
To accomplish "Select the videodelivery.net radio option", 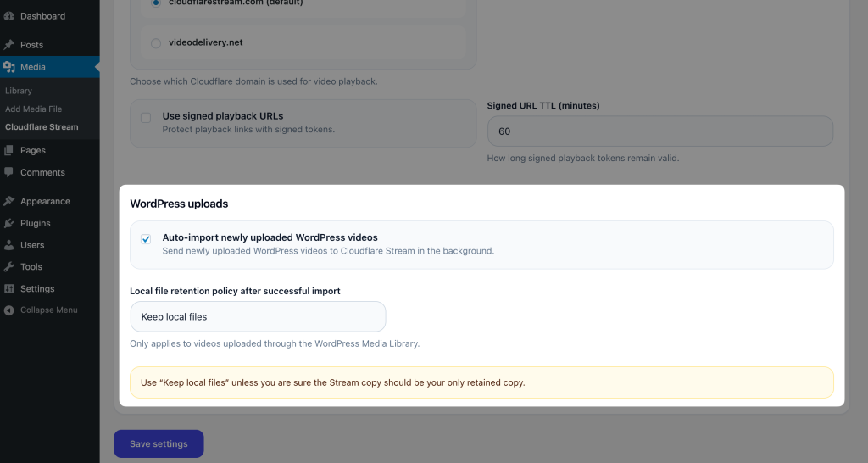I will pyautogui.click(x=156, y=43).
